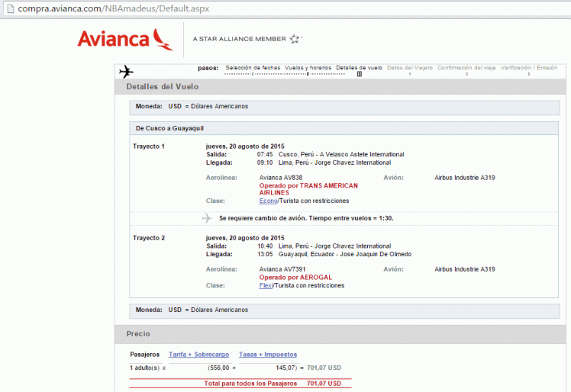Image resolution: width=571 pixels, height=392 pixels.
Task: Open the Econo fare class link
Action: coord(268,201)
